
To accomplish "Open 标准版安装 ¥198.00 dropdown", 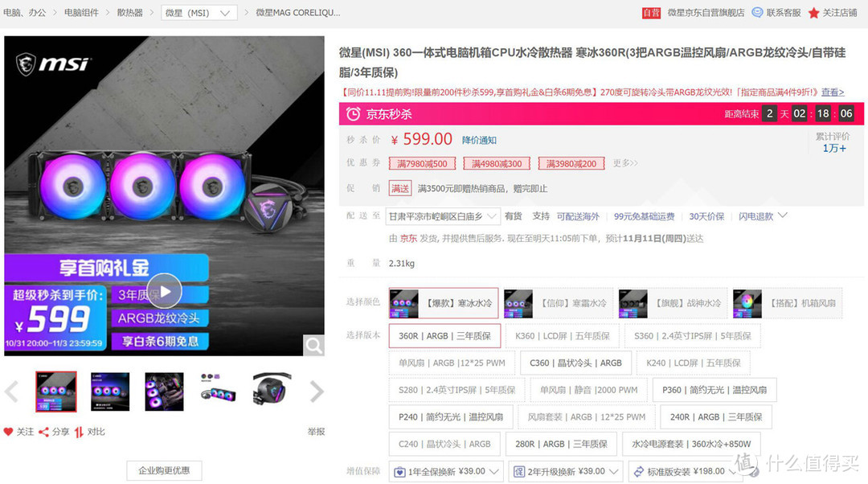I will click(x=686, y=471).
